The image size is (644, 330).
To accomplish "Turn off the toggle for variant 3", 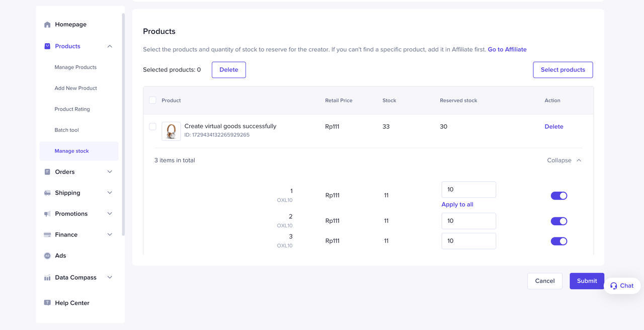I will 558,241.
